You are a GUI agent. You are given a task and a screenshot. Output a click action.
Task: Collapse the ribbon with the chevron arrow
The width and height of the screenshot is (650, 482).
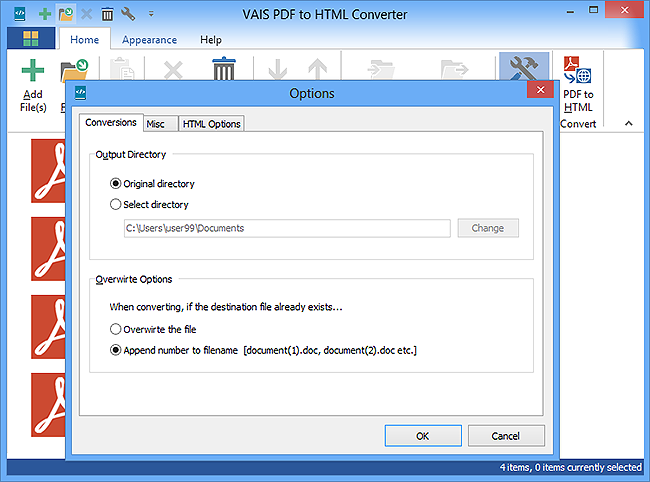(x=629, y=123)
